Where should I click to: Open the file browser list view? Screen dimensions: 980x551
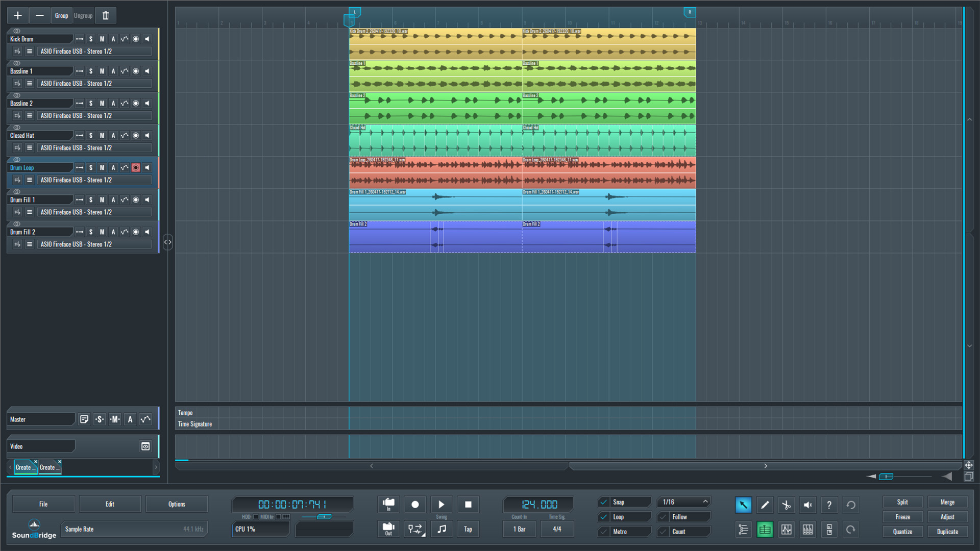(743, 530)
